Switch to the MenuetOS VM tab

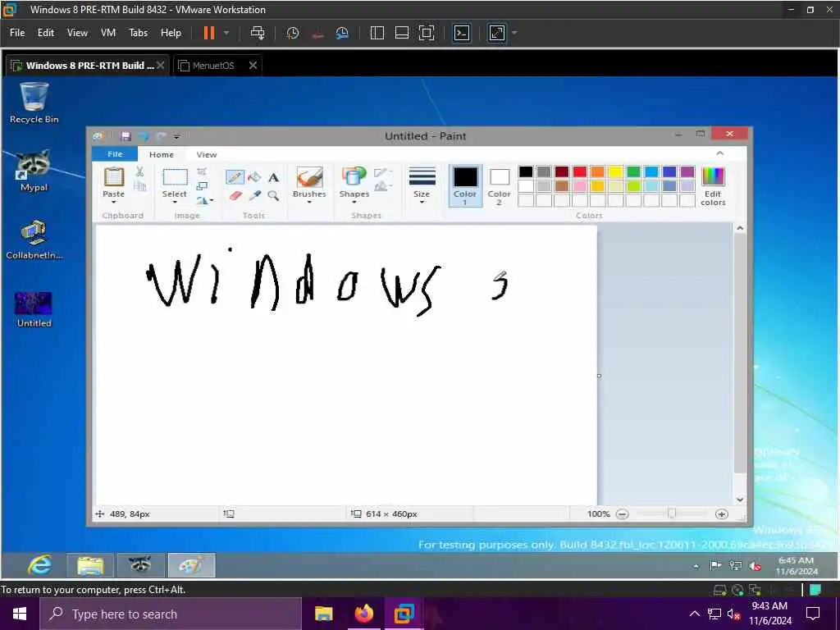tap(214, 66)
